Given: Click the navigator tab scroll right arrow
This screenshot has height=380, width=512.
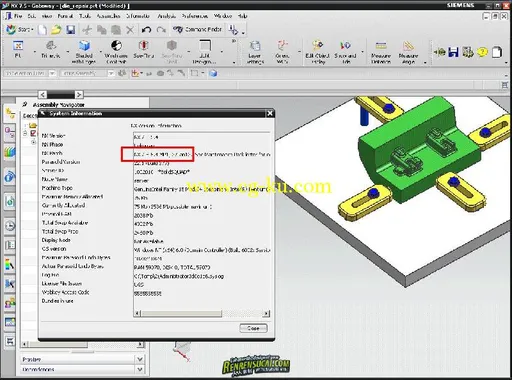Looking at the screenshot, I should (x=78, y=94).
